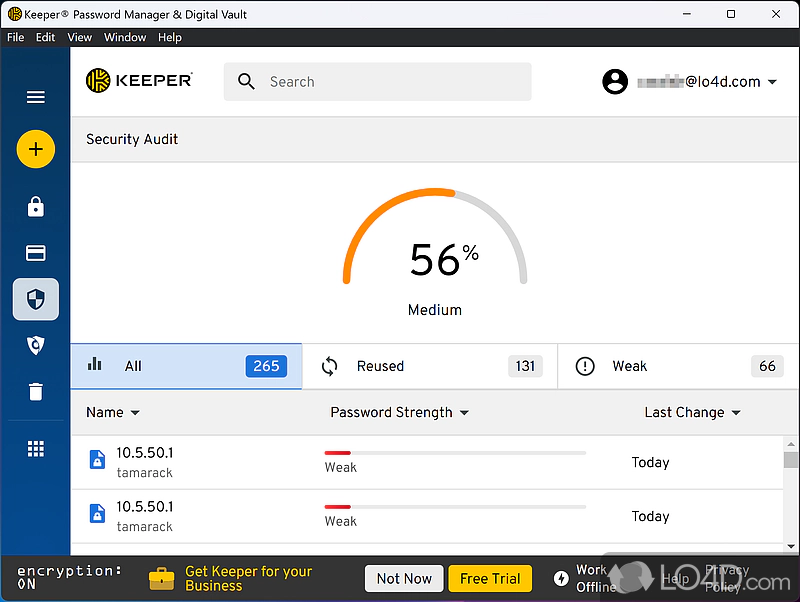Open the hamburger navigation menu
Screen dimensions: 800x602
[36, 97]
